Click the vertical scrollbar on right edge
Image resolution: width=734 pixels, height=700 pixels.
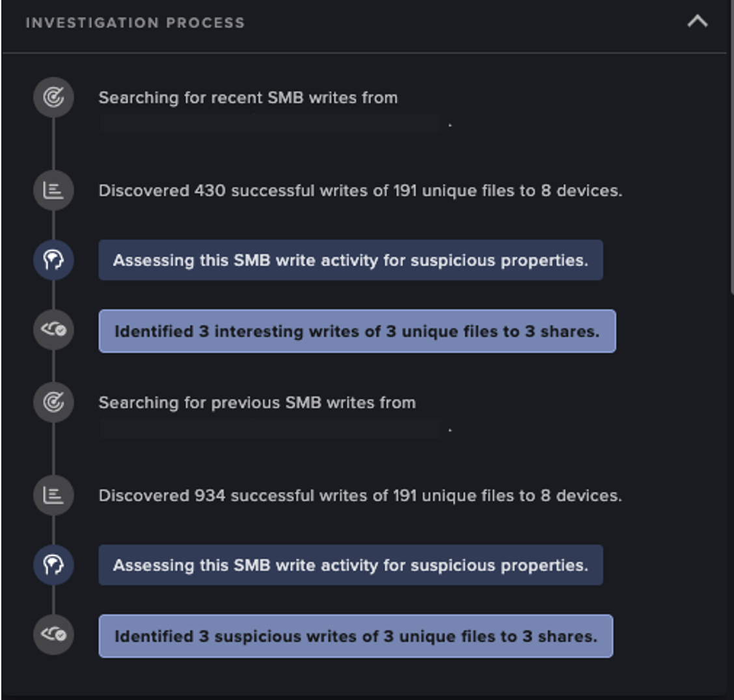click(731, 148)
